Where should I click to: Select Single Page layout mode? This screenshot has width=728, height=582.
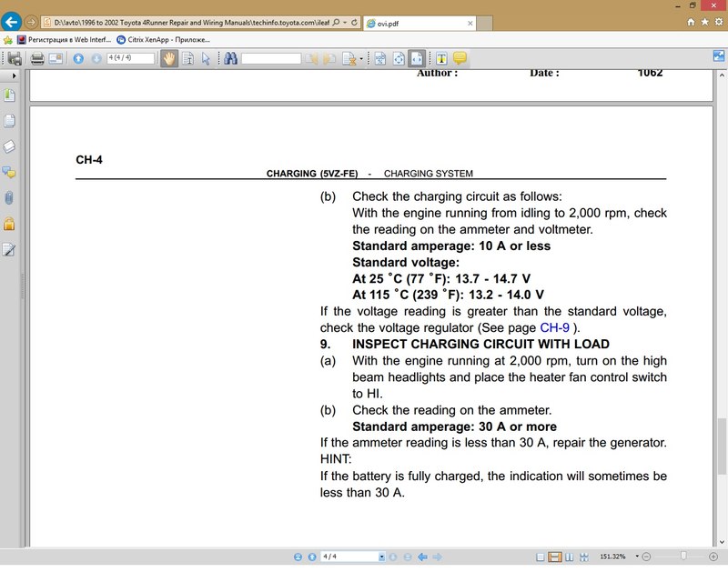point(540,557)
